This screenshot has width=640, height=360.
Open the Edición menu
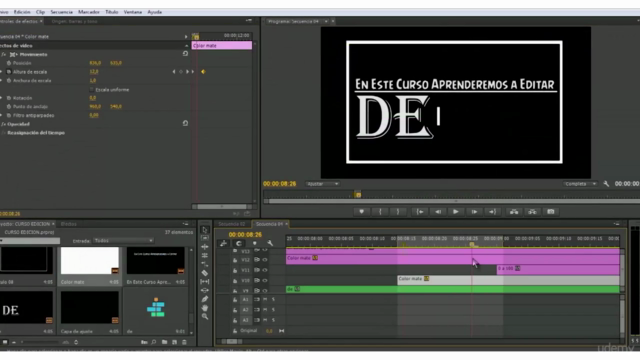click(x=22, y=12)
